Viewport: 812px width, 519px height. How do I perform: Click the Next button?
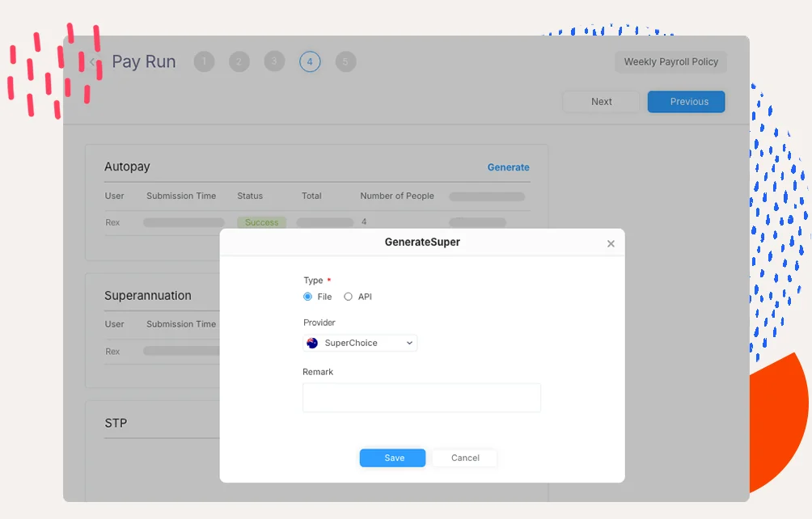(x=602, y=102)
